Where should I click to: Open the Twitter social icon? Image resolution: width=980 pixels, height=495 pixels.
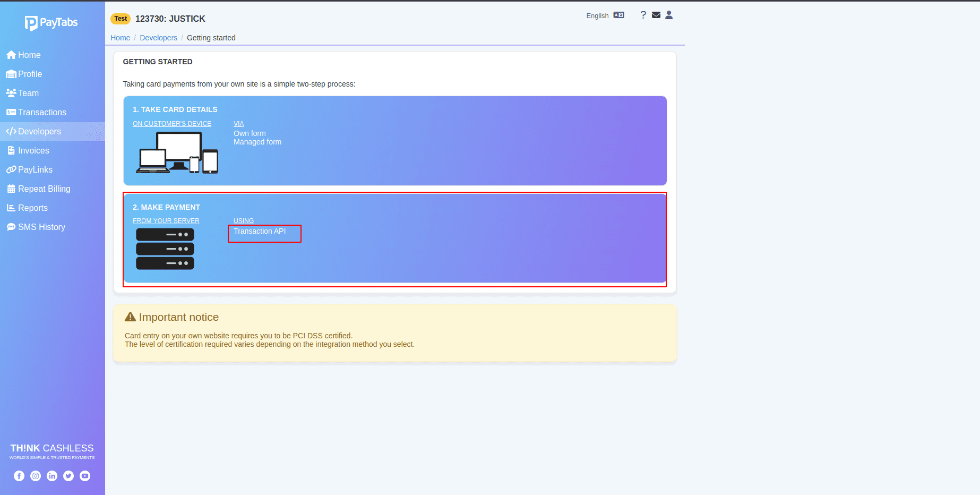68,476
